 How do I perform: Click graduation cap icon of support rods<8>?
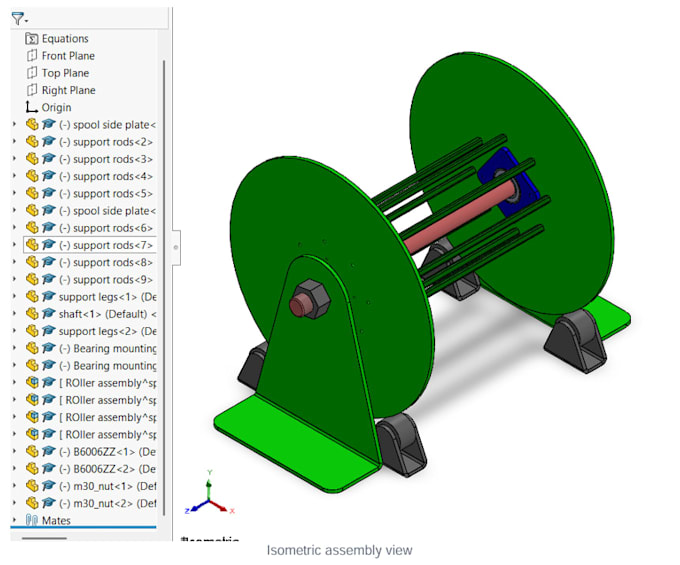[49, 262]
